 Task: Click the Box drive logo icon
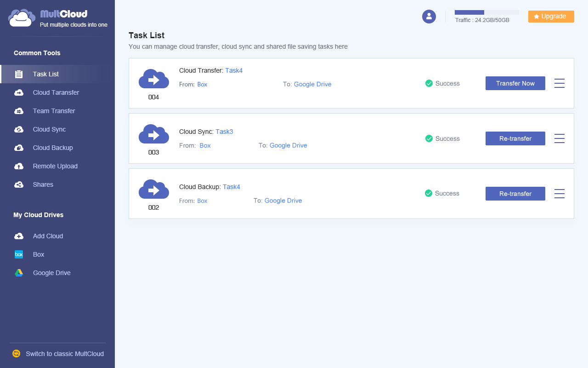pos(19,254)
